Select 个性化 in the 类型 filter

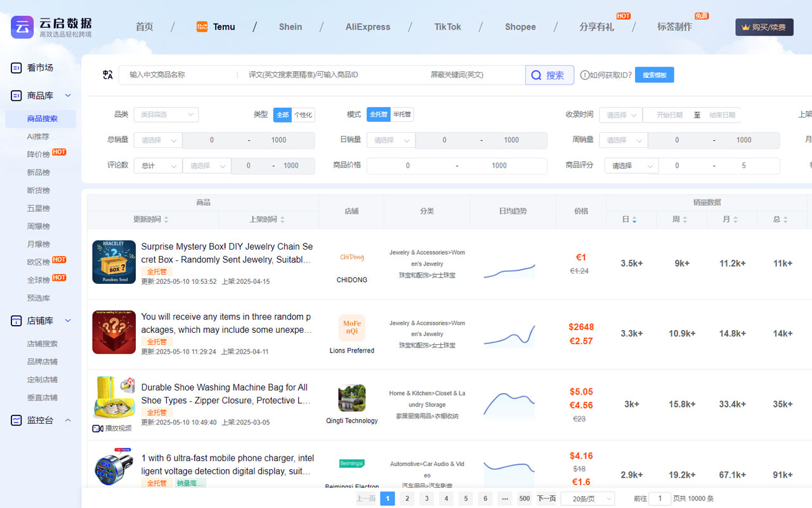303,115
